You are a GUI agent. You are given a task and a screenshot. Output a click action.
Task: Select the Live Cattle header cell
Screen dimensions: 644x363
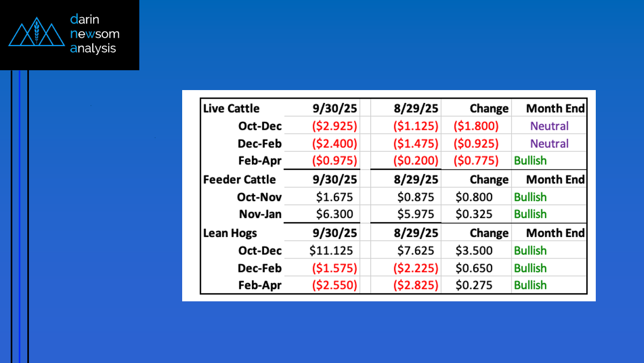pyautogui.click(x=231, y=108)
